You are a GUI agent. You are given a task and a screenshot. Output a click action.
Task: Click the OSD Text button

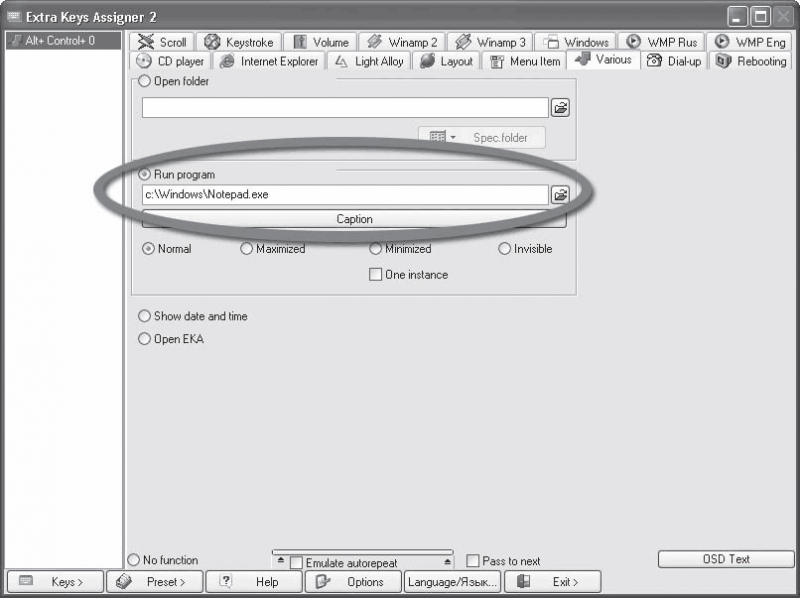point(726,559)
